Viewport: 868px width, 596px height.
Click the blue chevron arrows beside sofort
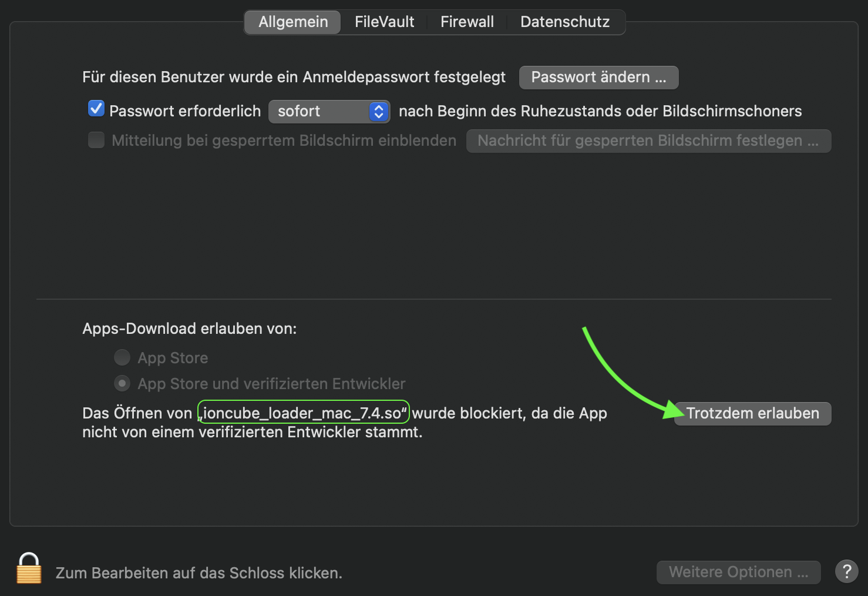coord(379,112)
